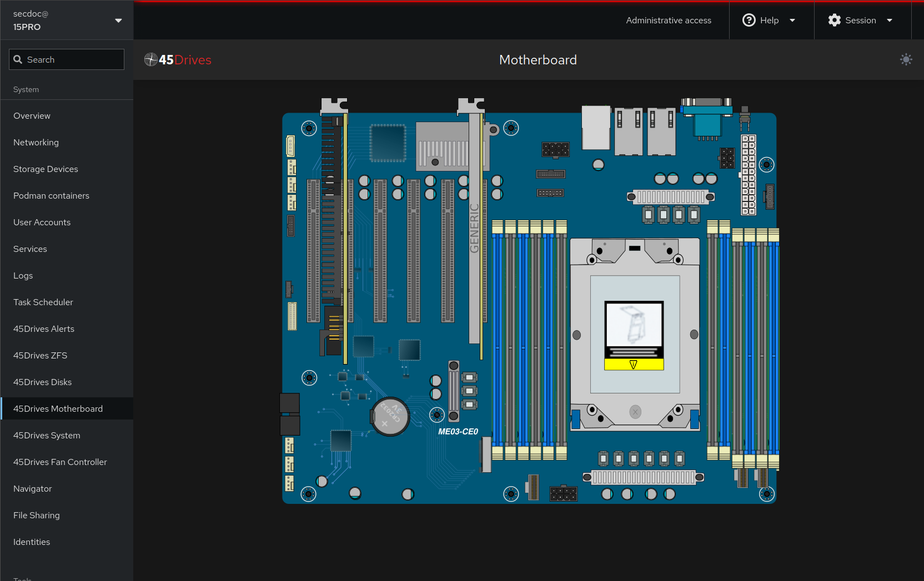Go to Identities

pyautogui.click(x=67, y=542)
